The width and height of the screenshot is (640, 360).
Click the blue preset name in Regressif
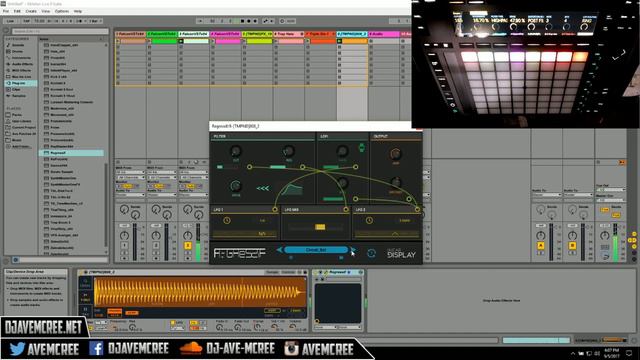316,250
